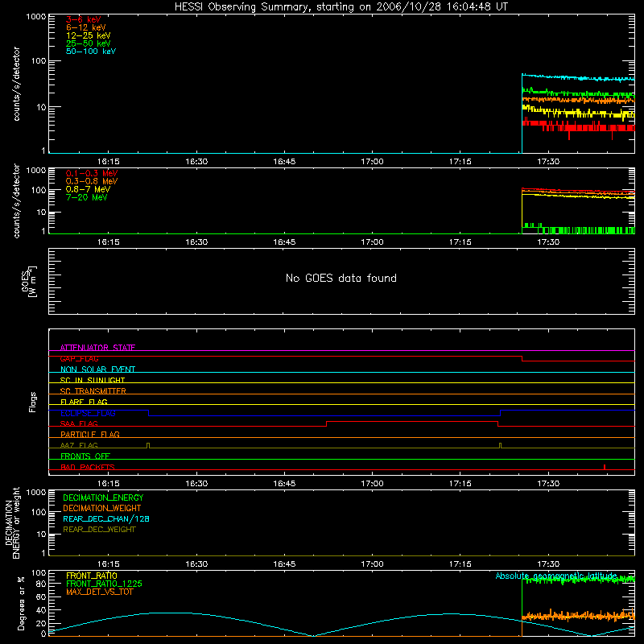Click the Flags axis label
Screen dimensions: 644x644
(x=32, y=402)
